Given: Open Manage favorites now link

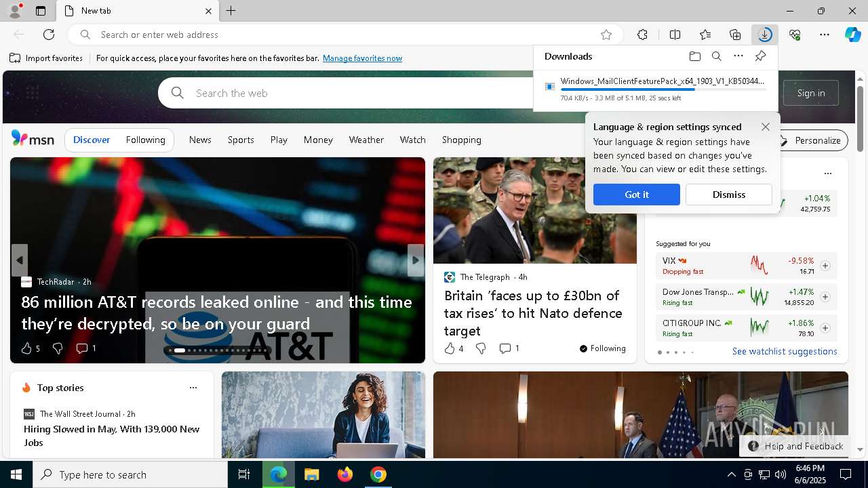Looking at the screenshot, I should 362,58.
